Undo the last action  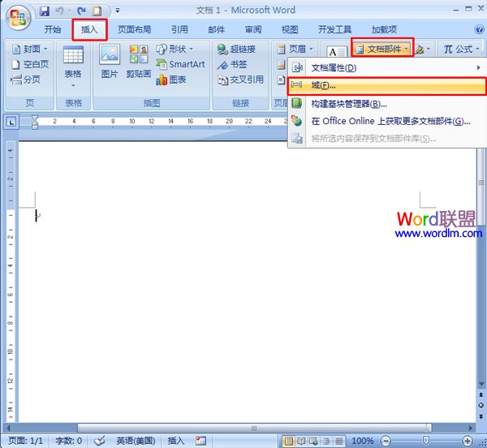(59, 11)
